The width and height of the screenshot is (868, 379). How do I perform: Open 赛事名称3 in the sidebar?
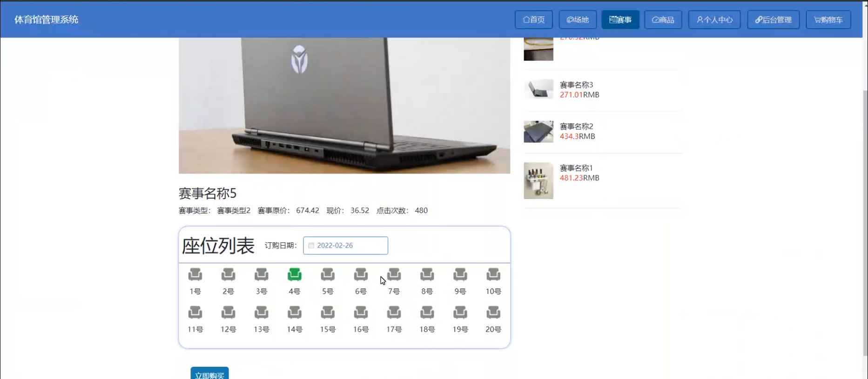pos(576,85)
